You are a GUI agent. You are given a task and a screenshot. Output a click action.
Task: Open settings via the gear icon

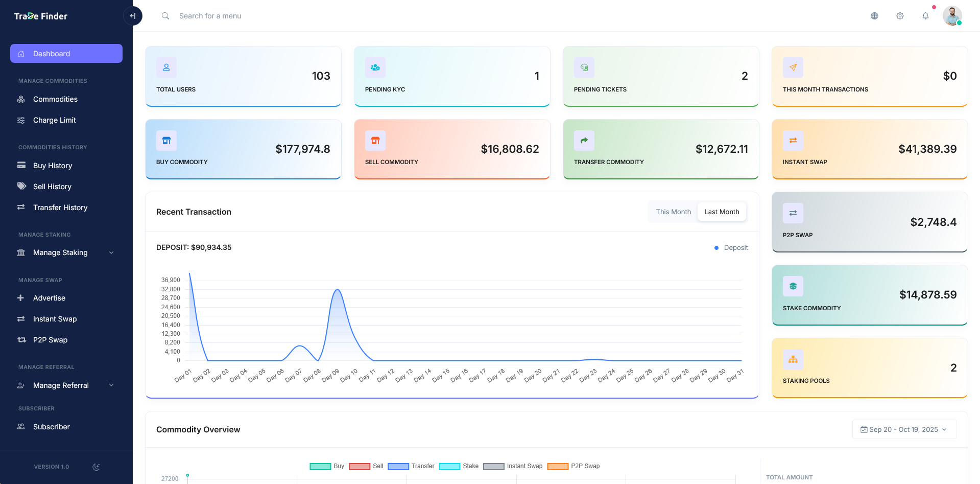tap(900, 16)
